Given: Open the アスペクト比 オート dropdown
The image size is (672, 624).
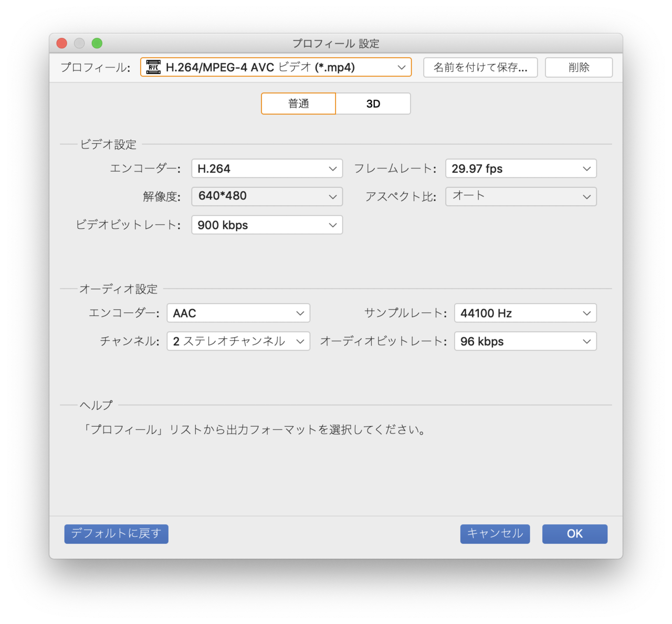Looking at the screenshot, I should click(x=521, y=196).
